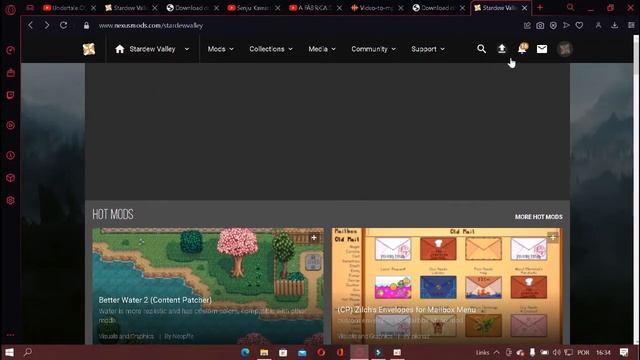Screen dimensions: 640x360
Task: Open taskbar volume control
Action: pos(556,352)
